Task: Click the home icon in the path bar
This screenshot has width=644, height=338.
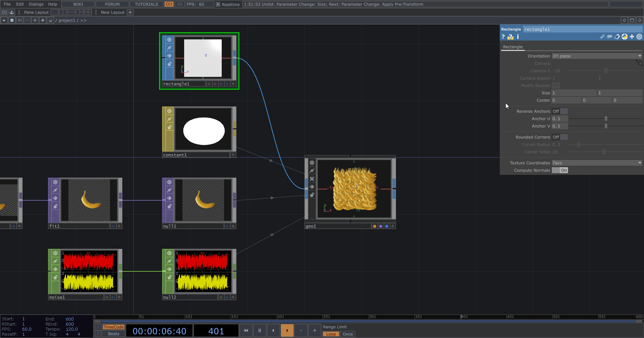Action: [50, 20]
